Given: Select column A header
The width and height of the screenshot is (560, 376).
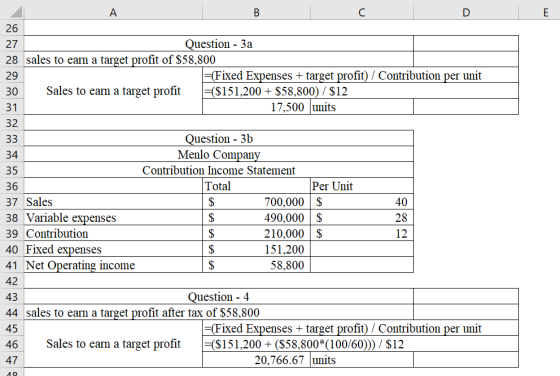Looking at the screenshot, I should coord(113,12).
